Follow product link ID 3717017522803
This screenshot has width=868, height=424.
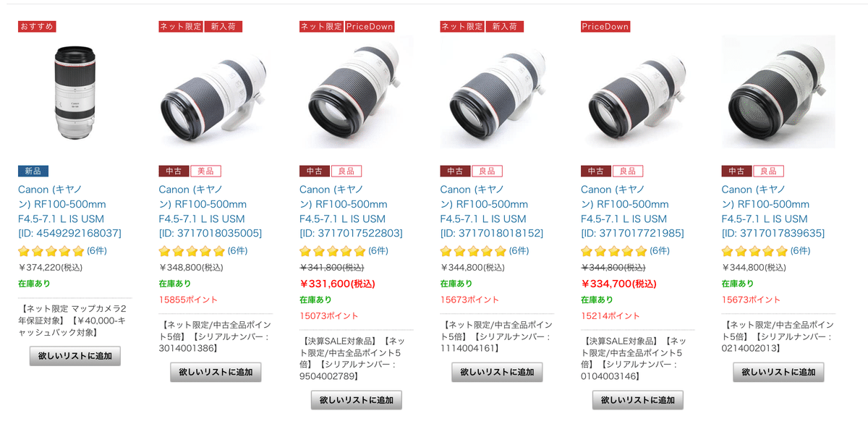[352, 211]
